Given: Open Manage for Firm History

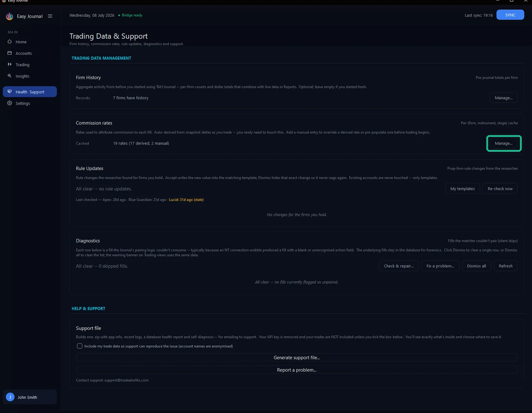Looking at the screenshot, I should [503, 98].
